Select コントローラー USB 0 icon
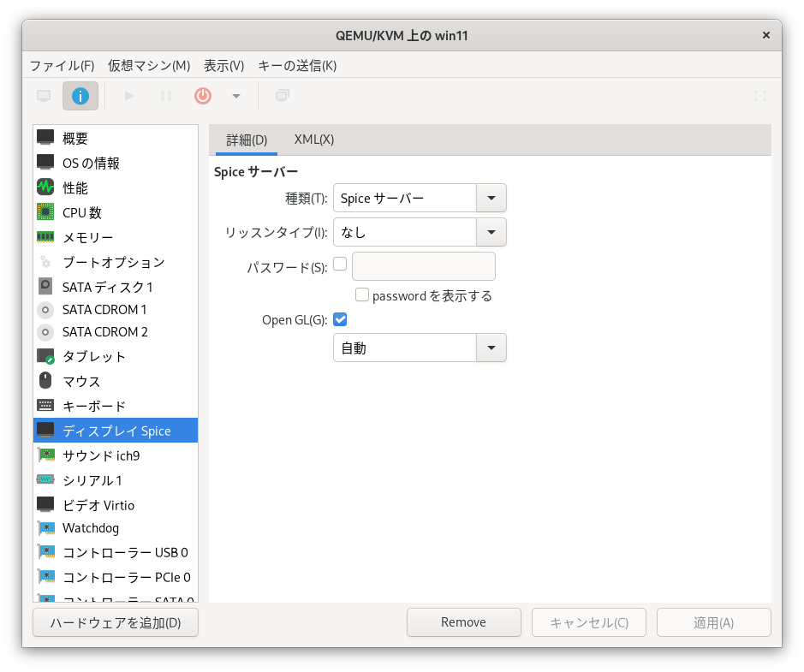 pyautogui.click(x=45, y=552)
